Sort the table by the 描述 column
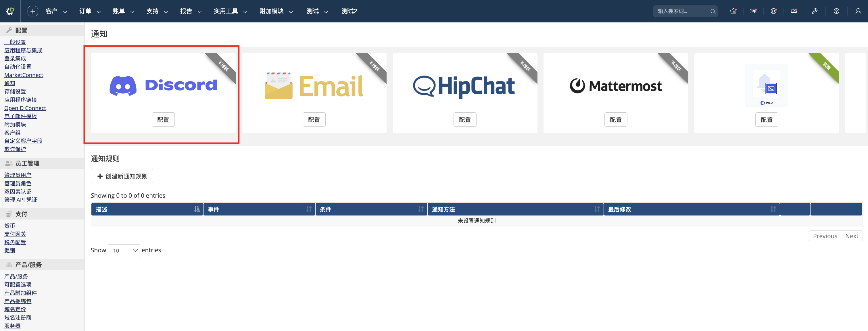 coord(147,209)
